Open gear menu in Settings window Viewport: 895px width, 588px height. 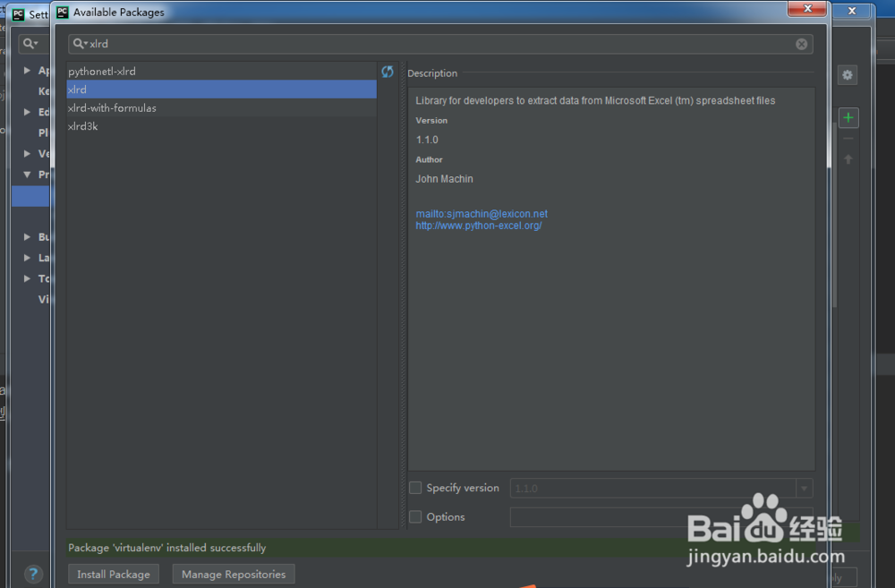pos(847,75)
